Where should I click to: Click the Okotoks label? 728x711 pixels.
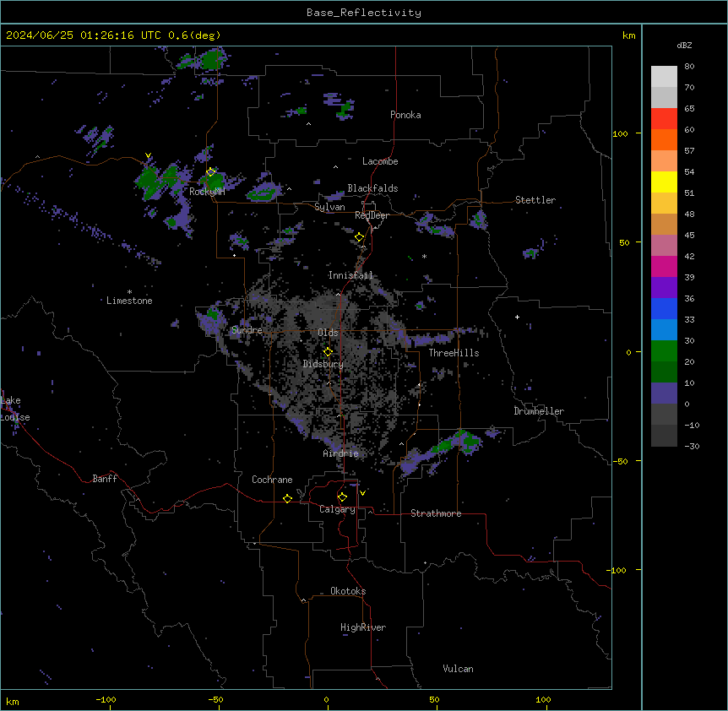coord(348,591)
